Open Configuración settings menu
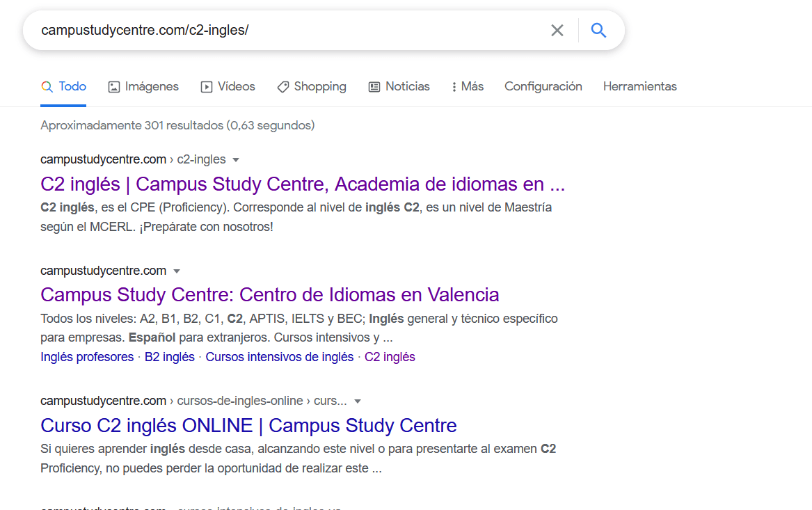 (x=543, y=86)
